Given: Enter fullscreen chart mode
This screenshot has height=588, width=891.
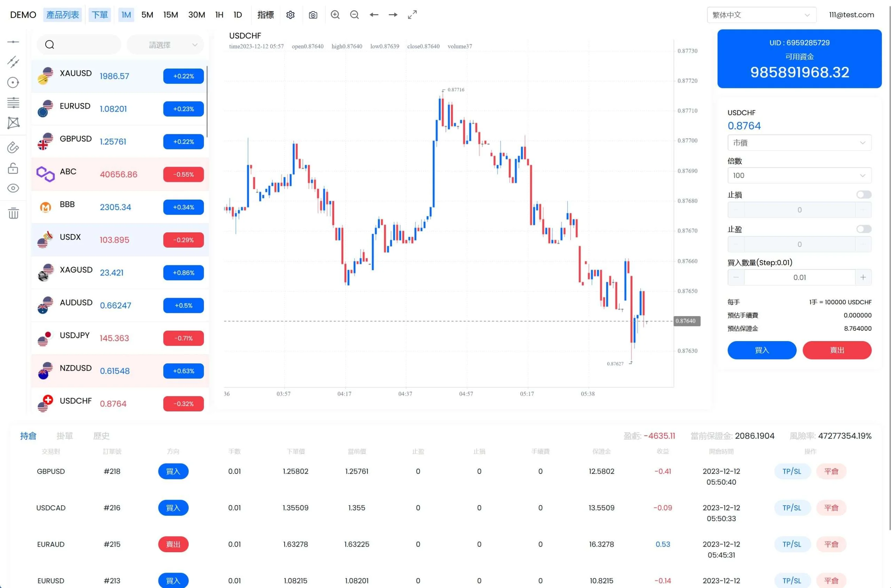Looking at the screenshot, I should click(x=412, y=15).
